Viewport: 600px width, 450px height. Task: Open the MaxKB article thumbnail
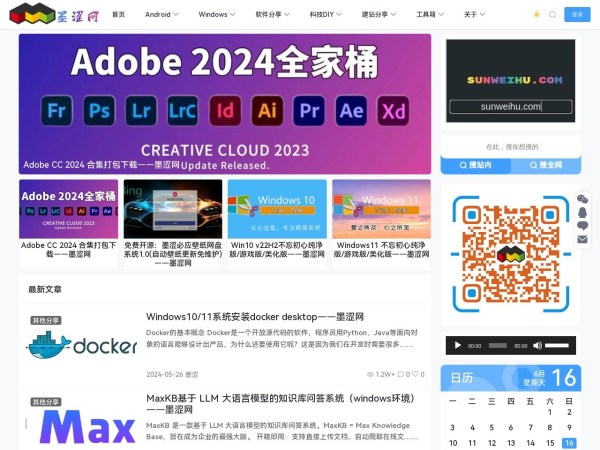click(81, 423)
